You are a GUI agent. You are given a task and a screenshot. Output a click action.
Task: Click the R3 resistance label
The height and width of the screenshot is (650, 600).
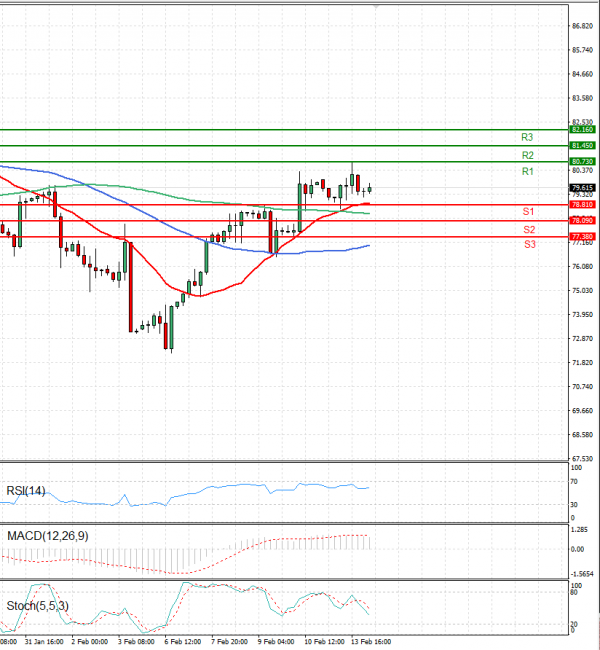point(527,137)
